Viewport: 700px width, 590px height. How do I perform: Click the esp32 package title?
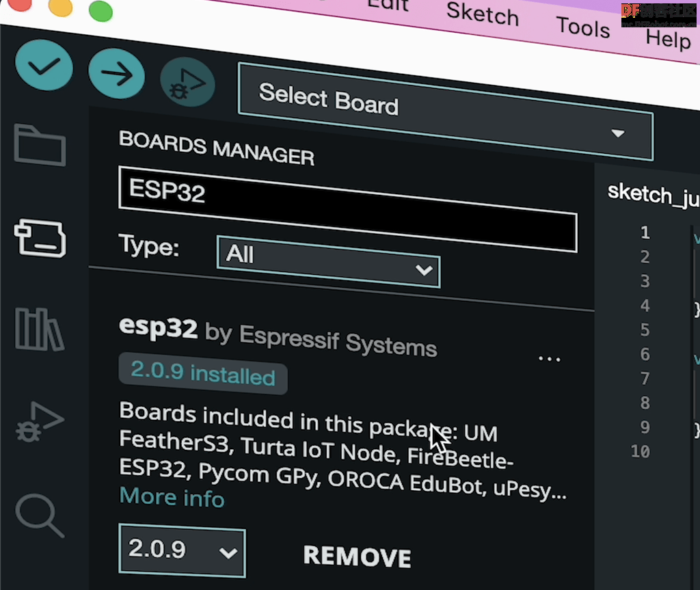(158, 327)
